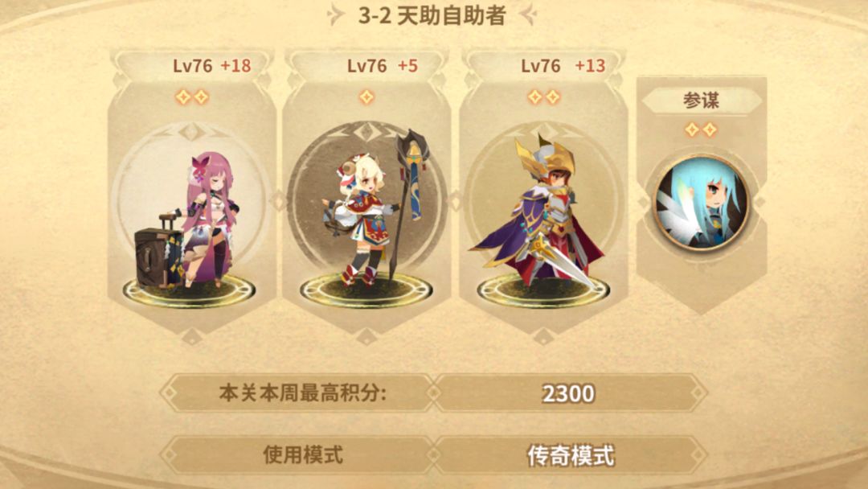Viewport: 868px width, 489px height.
Task: Click the Lv76 +18 level banner
Action: pos(211,66)
